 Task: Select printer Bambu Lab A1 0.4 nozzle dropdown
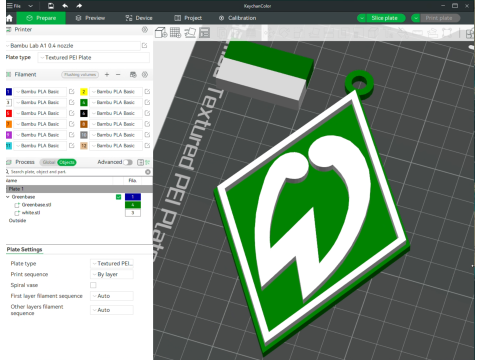pyautogui.click(x=73, y=46)
